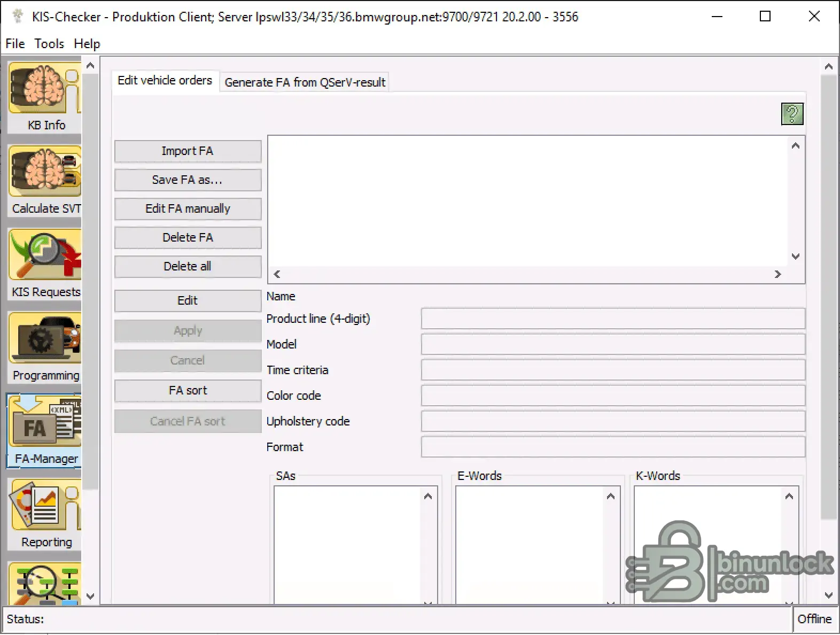
Task: Click up arrow of E-Words list scrollbar
Action: 611,497
